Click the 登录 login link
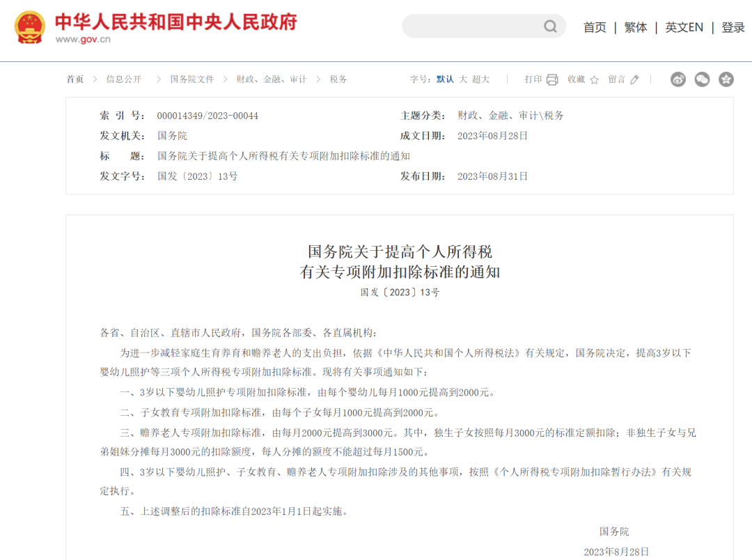The image size is (752, 560). 732,27
